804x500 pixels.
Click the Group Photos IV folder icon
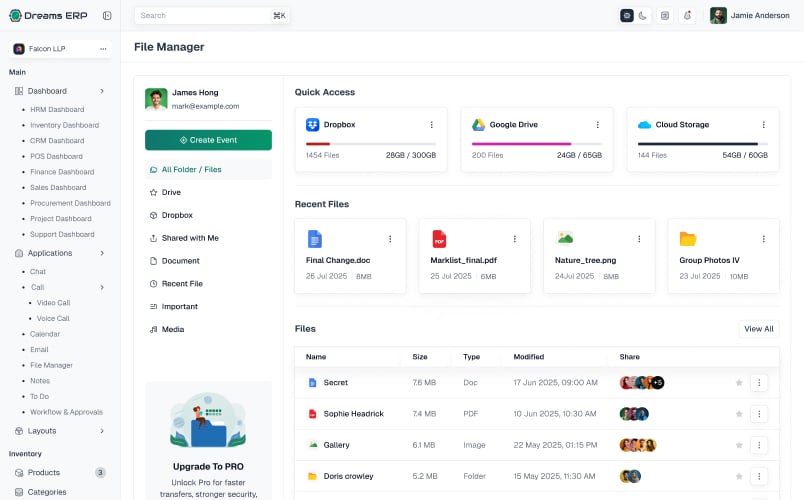click(688, 239)
